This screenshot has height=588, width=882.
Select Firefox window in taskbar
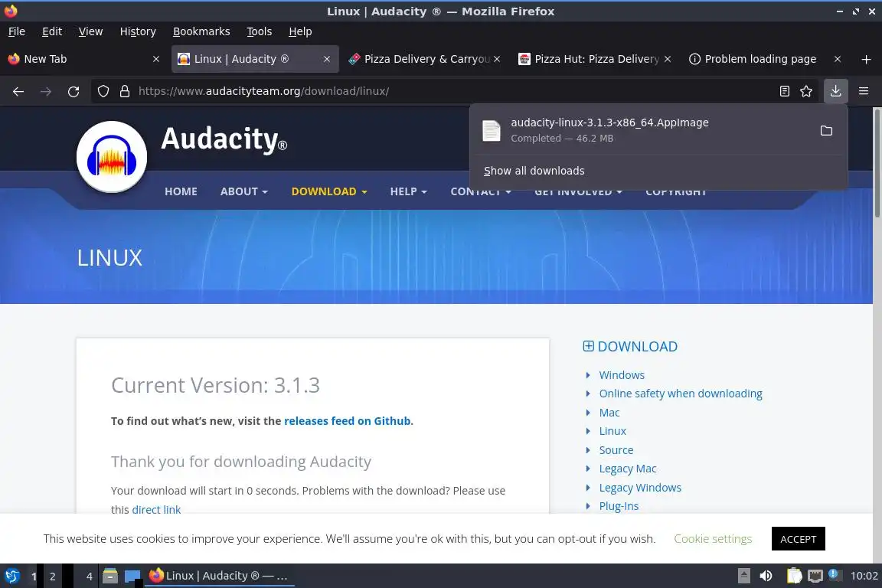tap(220, 577)
